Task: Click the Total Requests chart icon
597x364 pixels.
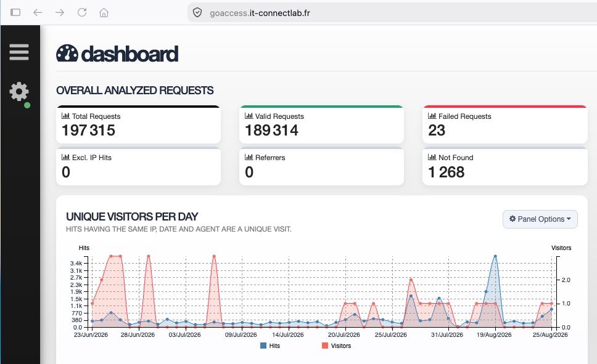Action: [65, 116]
